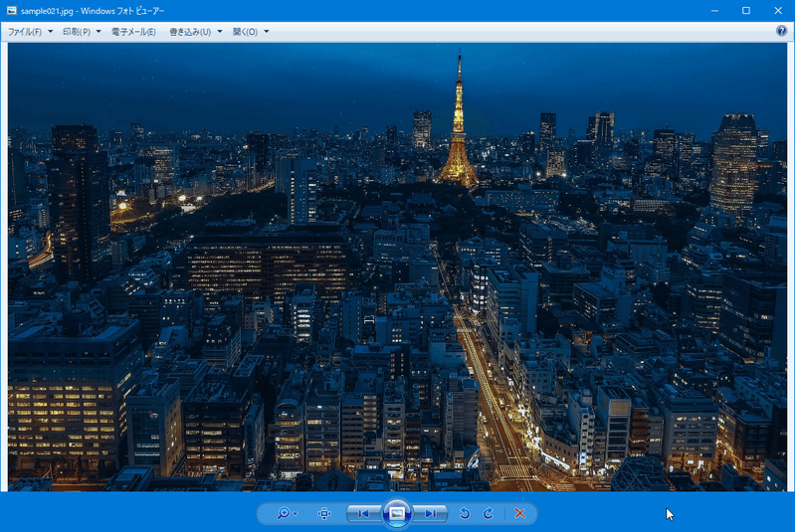Maximize the photo viewer window
Viewport: 795px width, 532px height.
[x=745, y=11]
